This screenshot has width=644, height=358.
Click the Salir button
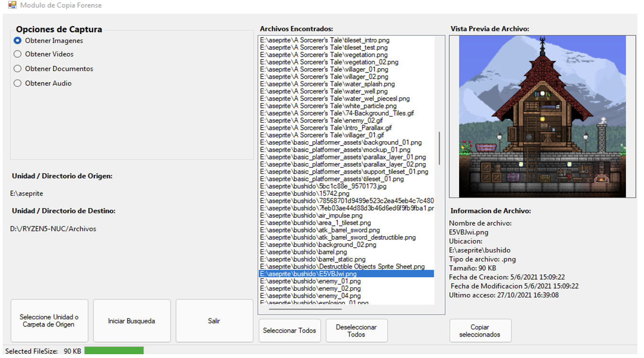tap(214, 321)
